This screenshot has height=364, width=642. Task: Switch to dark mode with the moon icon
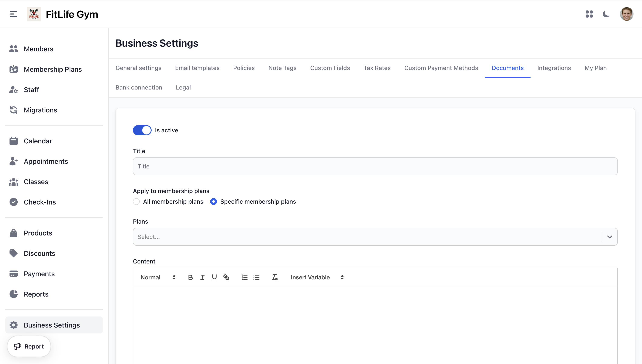tap(606, 14)
